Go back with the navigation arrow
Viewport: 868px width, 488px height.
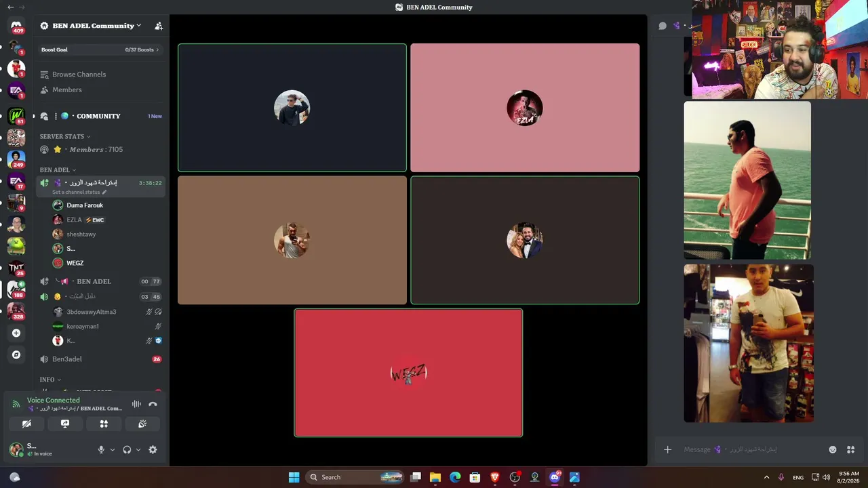point(10,7)
